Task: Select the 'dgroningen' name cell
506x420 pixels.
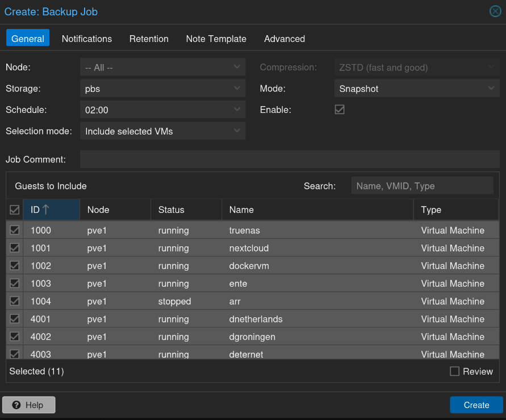Action: [317, 337]
